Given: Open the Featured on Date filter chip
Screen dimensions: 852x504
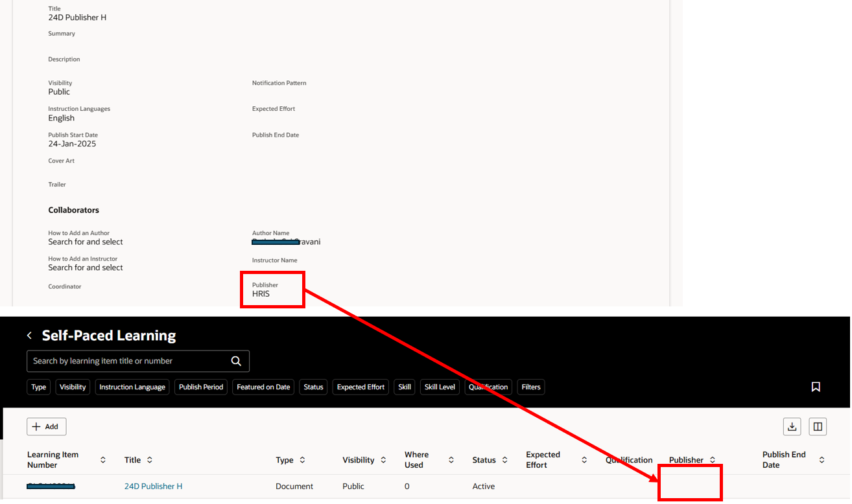Looking at the screenshot, I should [x=263, y=387].
